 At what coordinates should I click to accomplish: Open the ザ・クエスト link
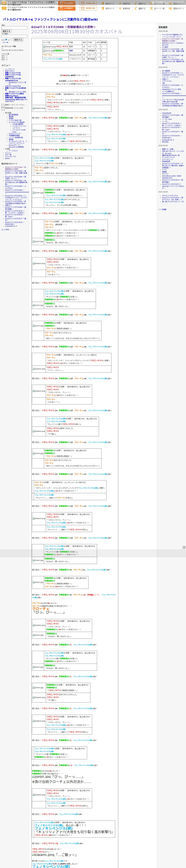13,151
